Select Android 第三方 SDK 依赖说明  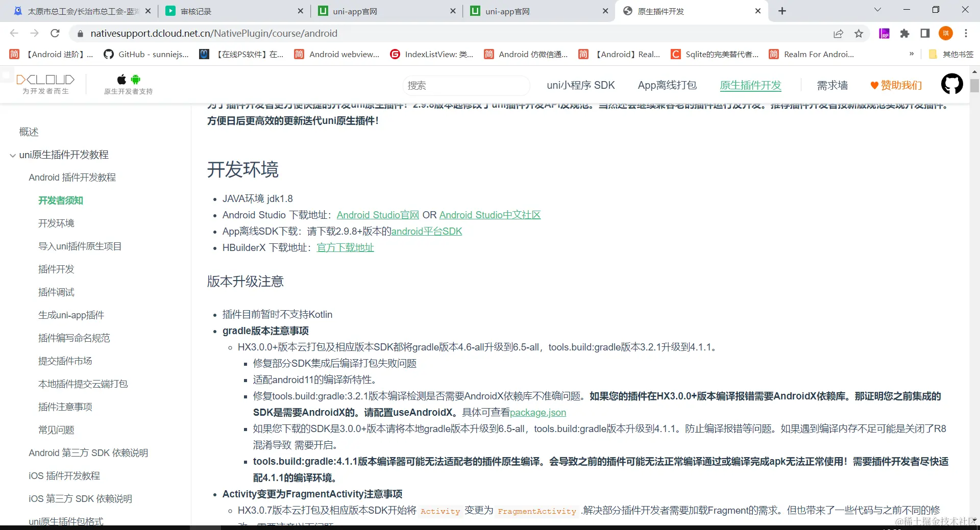point(88,452)
